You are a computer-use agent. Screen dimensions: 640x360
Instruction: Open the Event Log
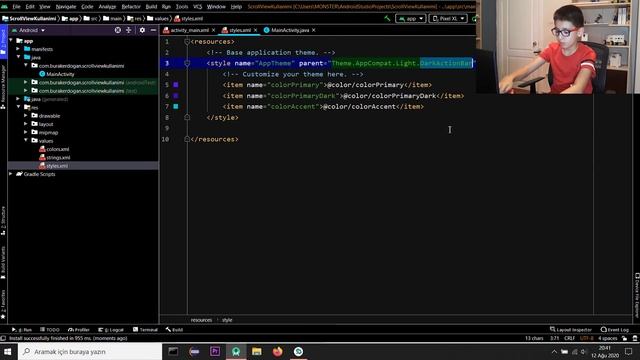coord(615,329)
